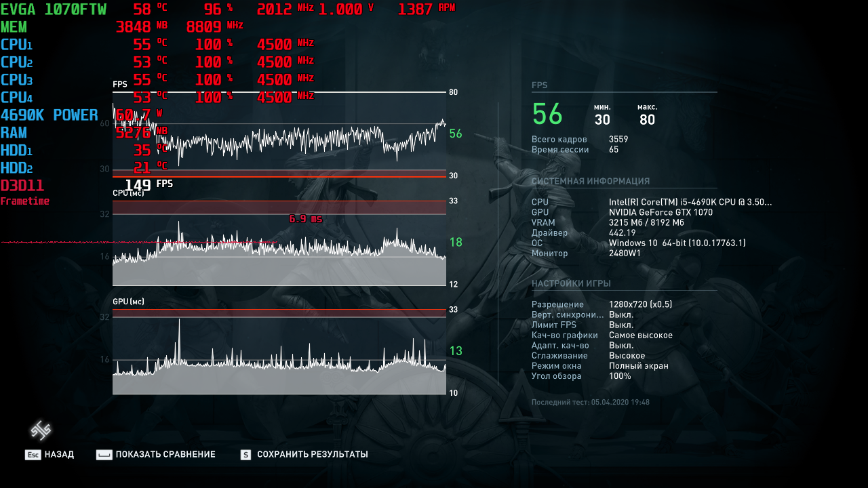This screenshot has height=488, width=868.
Task: Click ПОКАЗАТЬ СРАВНЕНИЕ to show comparison
Action: [x=156, y=455]
